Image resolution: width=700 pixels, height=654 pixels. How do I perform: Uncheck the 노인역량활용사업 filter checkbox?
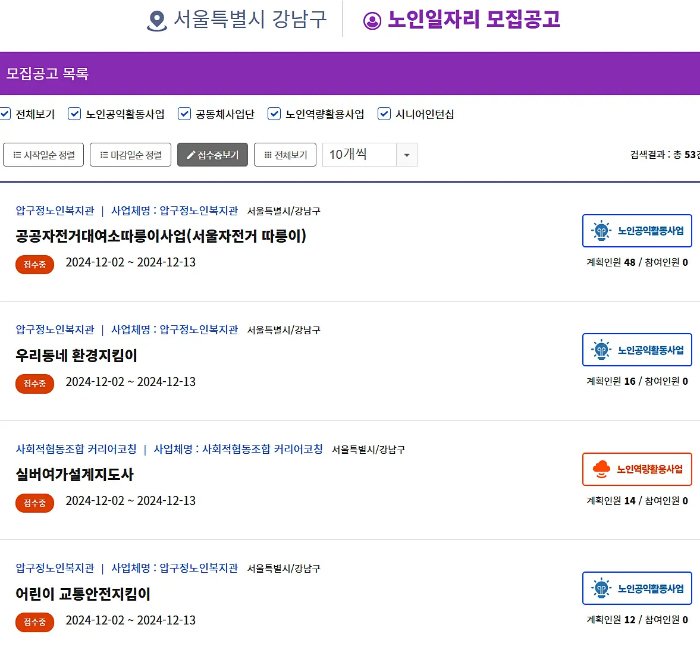coord(274,114)
